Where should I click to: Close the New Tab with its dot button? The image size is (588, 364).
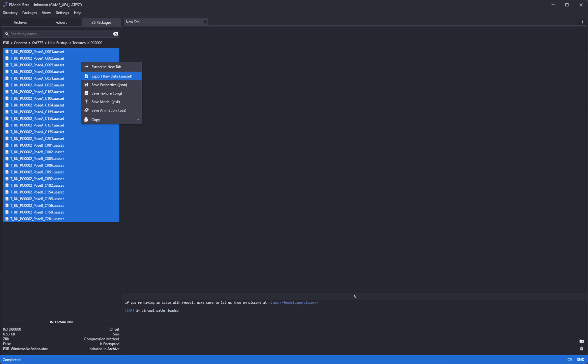point(205,22)
